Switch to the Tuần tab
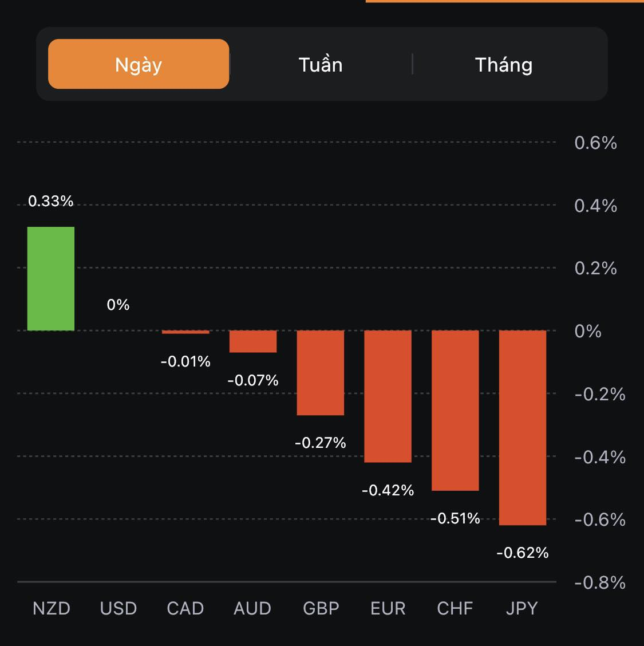644x646 pixels. coord(321,65)
